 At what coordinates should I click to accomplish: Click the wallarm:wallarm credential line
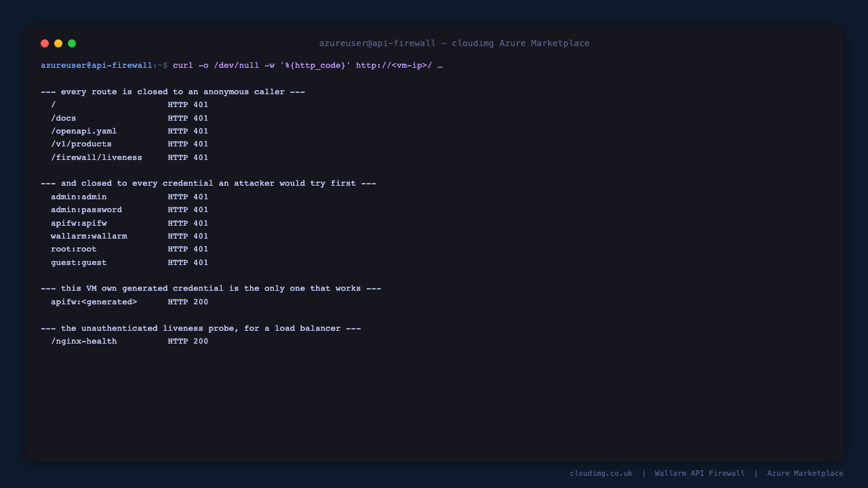point(130,236)
